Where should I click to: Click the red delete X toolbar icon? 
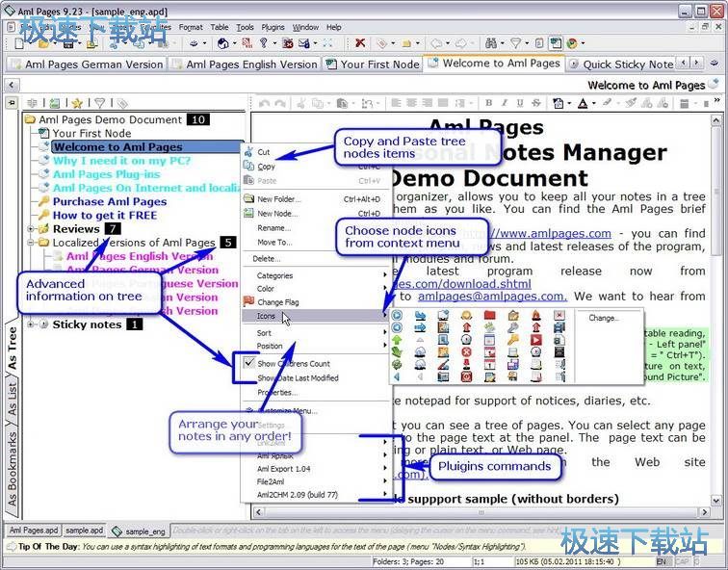tap(360, 43)
